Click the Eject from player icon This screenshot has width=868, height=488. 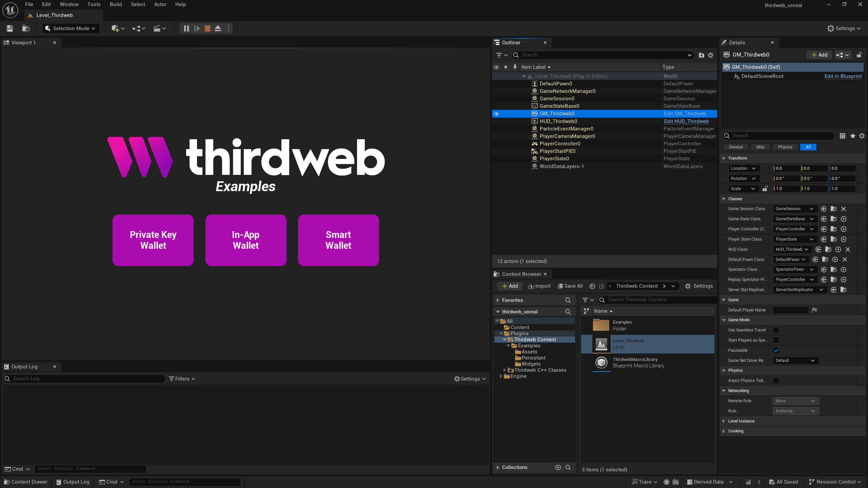coord(218,28)
